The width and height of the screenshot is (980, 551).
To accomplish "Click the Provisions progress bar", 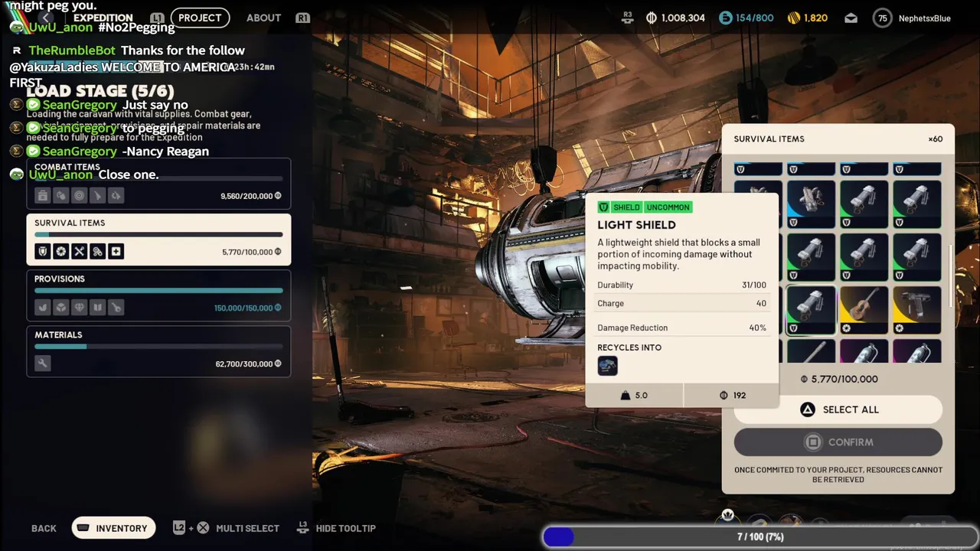I will tap(158, 291).
